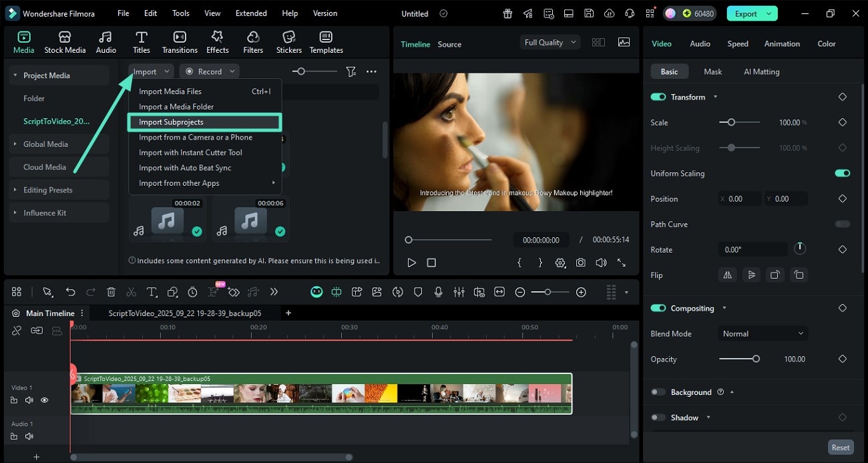This screenshot has width=868, height=463.
Task: Open the Full Quality dropdown
Action: (549, 42)
